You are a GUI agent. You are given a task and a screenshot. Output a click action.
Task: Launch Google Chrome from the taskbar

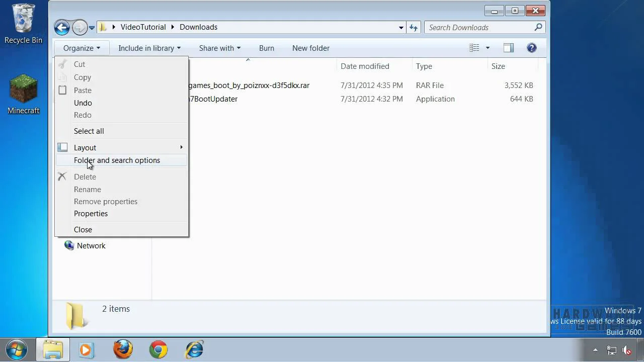[x=158, y=349]
